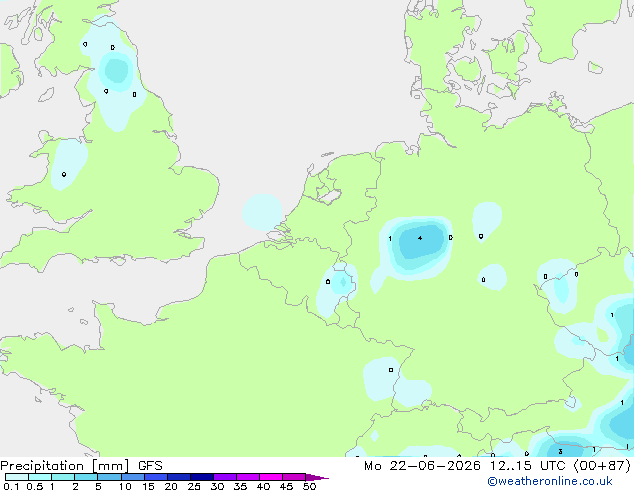The width and height of the screenshot is (634, 490).
Task: Click the 35–40 mm legend color swatch
Action: coord(248,477)
